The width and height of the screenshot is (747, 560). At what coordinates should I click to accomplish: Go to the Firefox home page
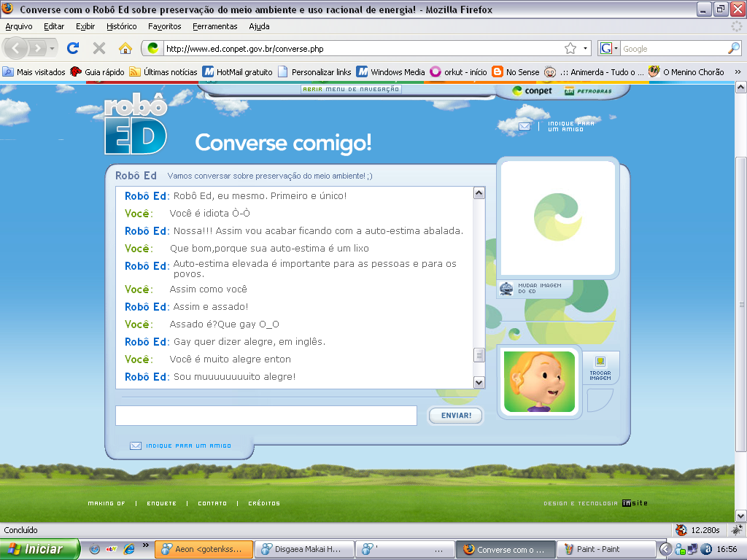tap(125, 48)
